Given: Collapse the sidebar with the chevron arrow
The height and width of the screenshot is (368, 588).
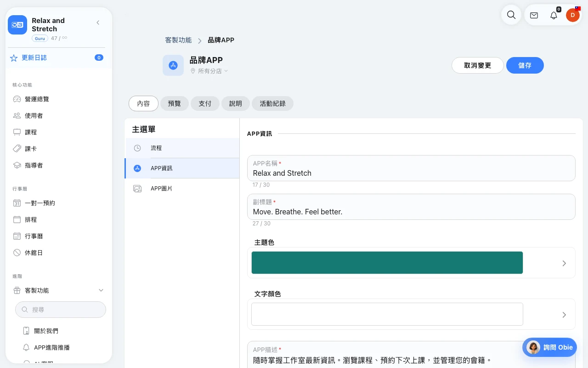Looking at the screenshot, I should [x=98, y=23].
